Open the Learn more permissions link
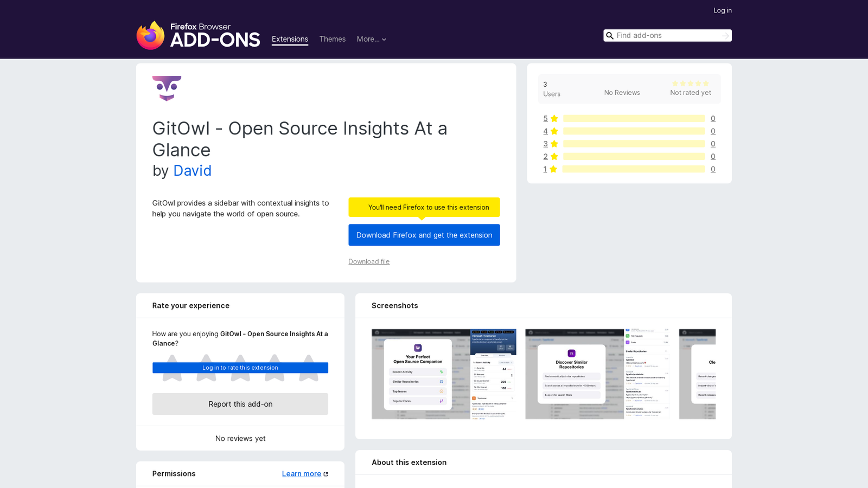868x488 pixels. point(302,474)
